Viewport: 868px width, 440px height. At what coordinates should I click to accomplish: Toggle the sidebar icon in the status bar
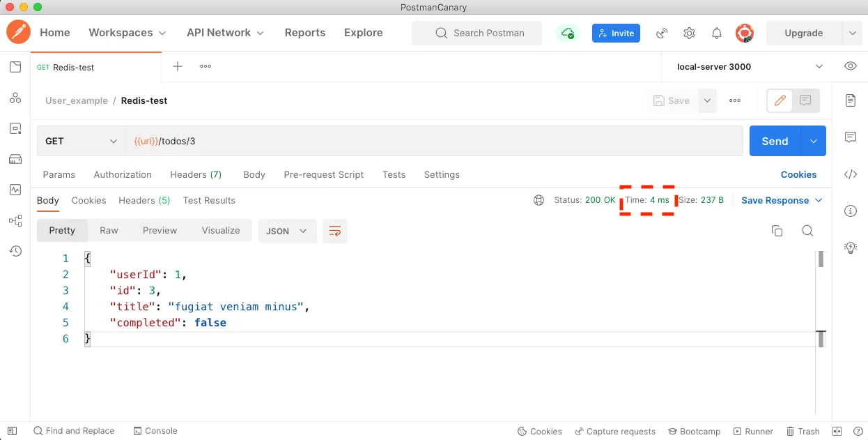(x=12, y=431)
